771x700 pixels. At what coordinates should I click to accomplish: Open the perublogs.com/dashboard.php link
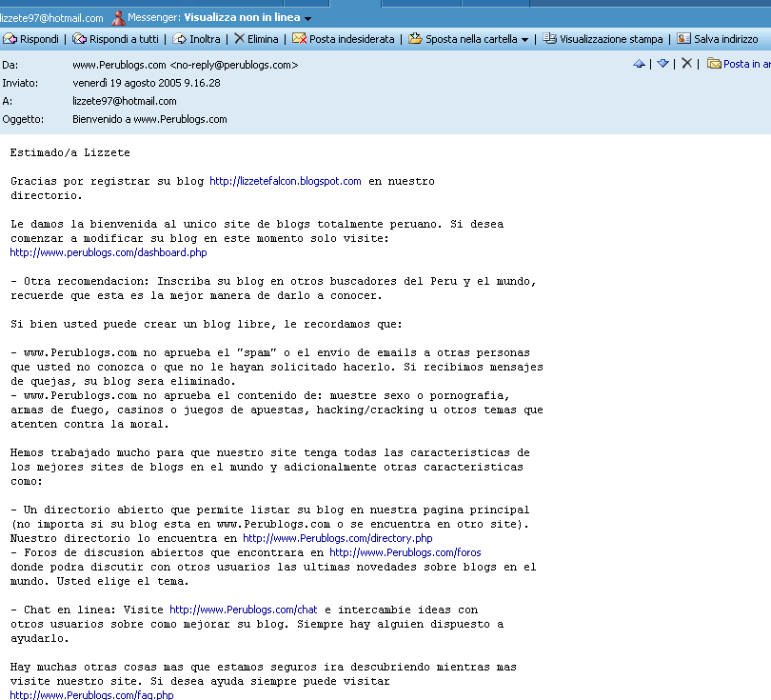[109, 252]
